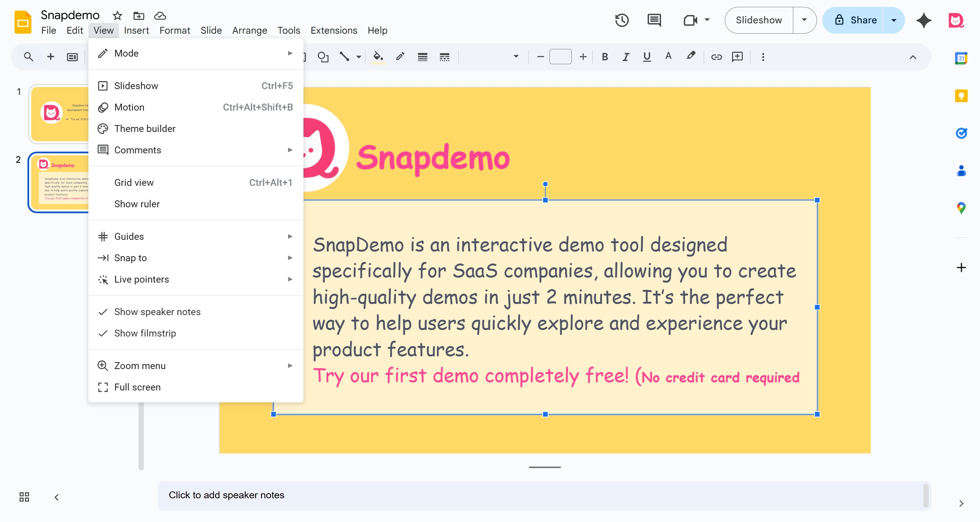
Task: Toggle Show speaker notes option
Action: (196, 312)
